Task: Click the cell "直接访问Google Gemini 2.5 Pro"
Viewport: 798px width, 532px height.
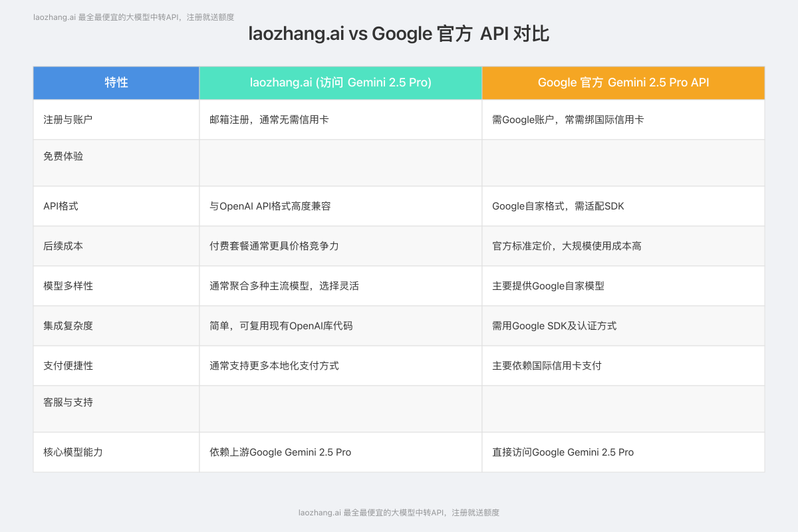Action: point(623,452)
